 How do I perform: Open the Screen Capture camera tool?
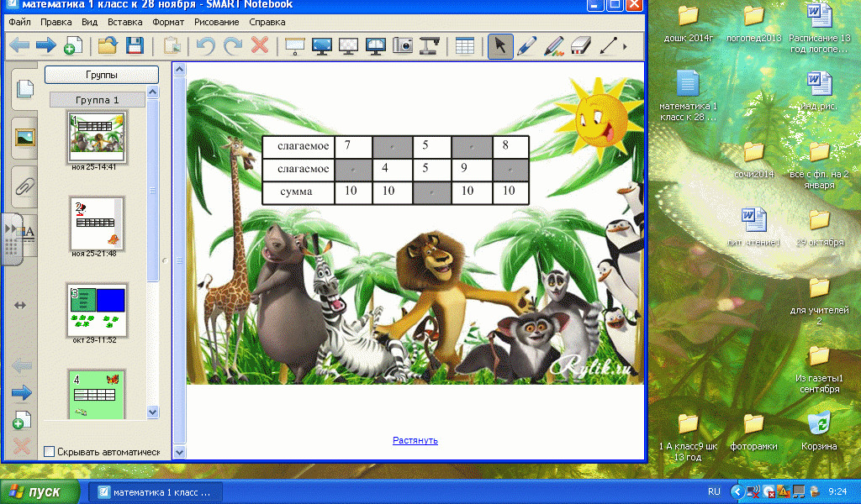[x=403, y=45]
